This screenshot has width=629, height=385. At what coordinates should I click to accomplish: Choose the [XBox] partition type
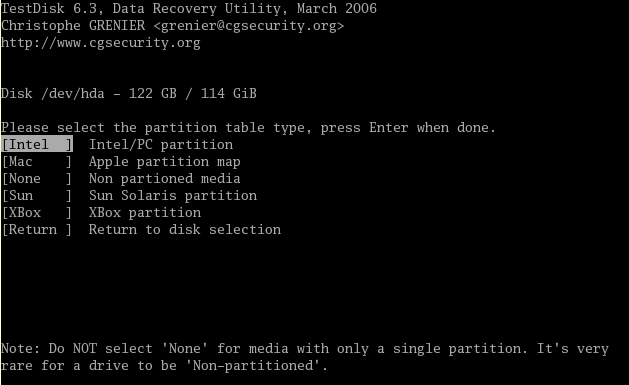point(37,213)
